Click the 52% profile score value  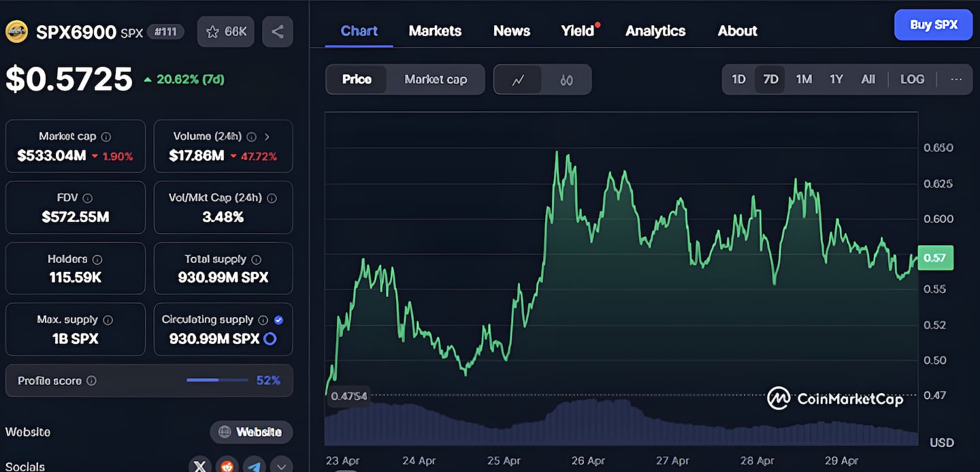268,381
